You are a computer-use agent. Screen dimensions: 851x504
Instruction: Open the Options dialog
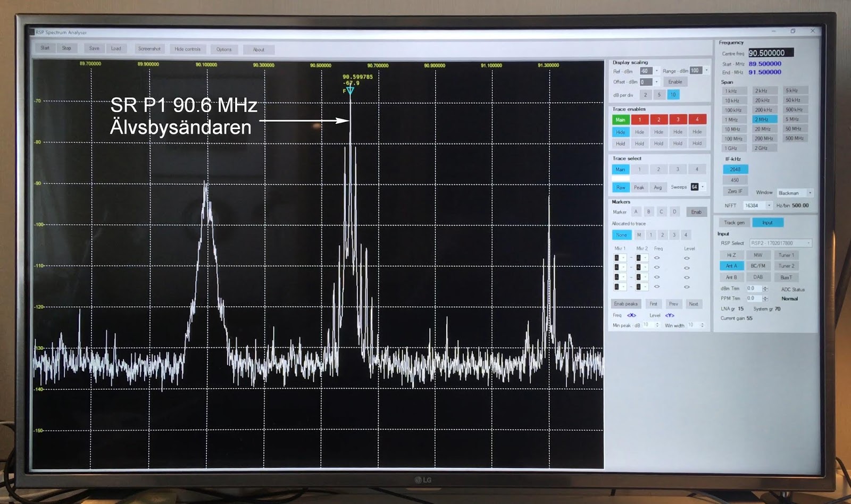tap(224, 49)
